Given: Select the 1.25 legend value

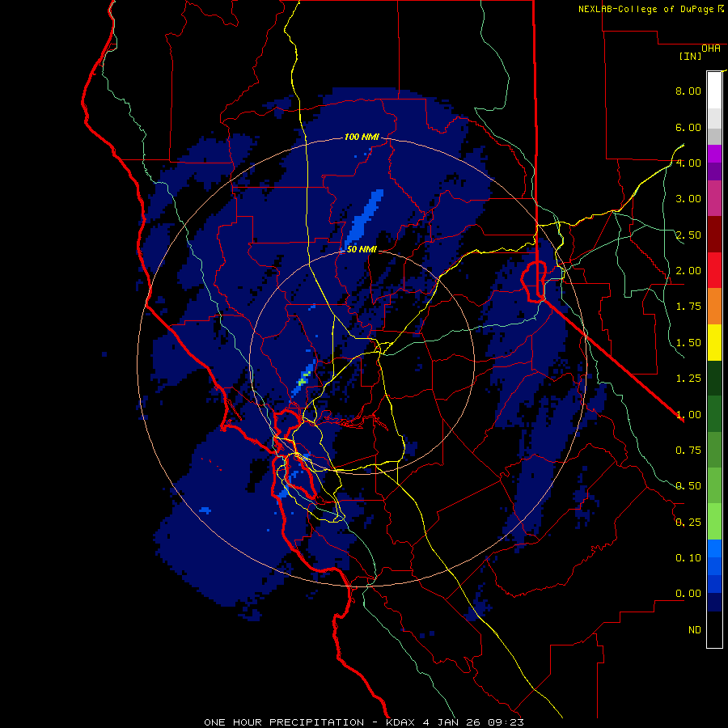Looking at the screenshot, I should (x=688, y=379).
